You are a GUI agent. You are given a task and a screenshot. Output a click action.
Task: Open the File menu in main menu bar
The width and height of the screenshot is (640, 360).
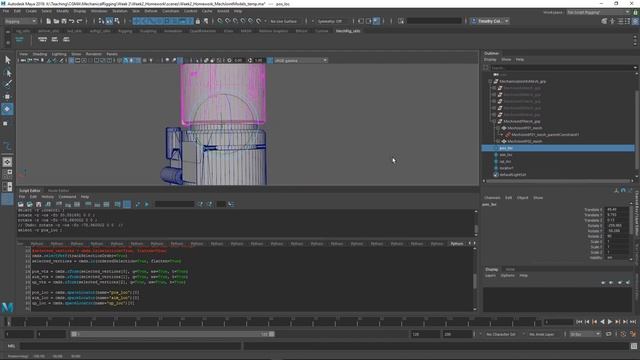[x=6, y=11]
